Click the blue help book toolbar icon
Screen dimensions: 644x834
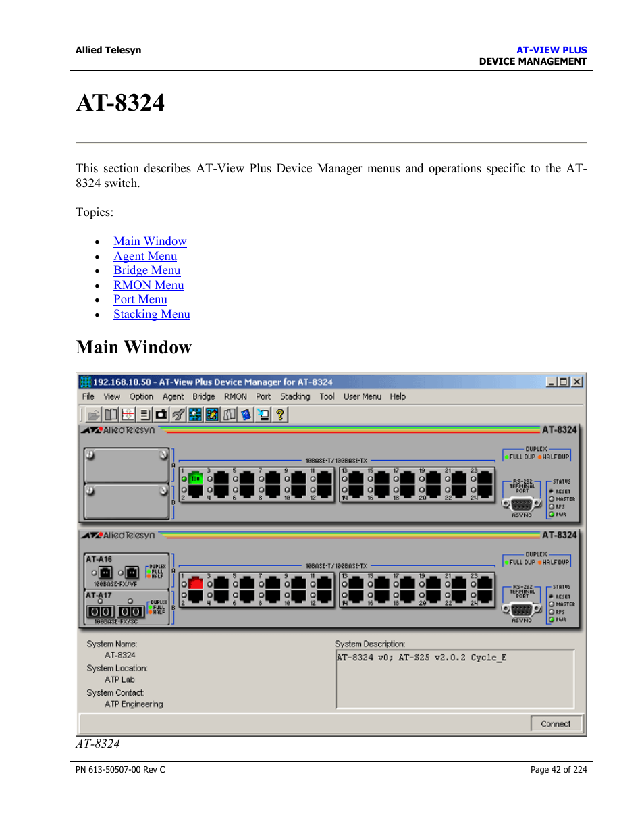[x=246, y=415]
